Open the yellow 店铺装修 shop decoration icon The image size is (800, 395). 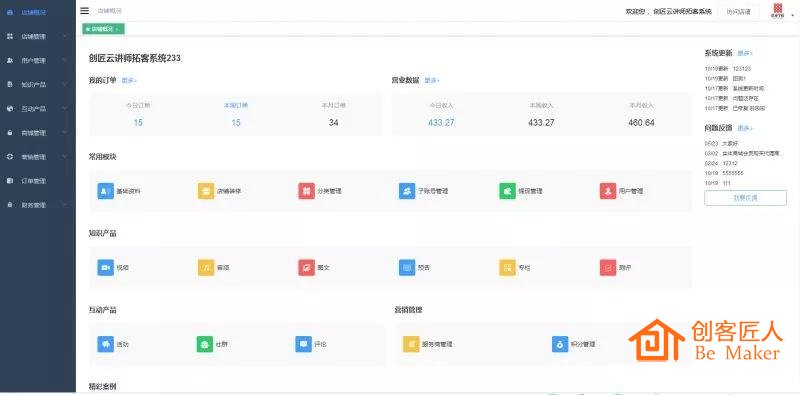(206, 191)
